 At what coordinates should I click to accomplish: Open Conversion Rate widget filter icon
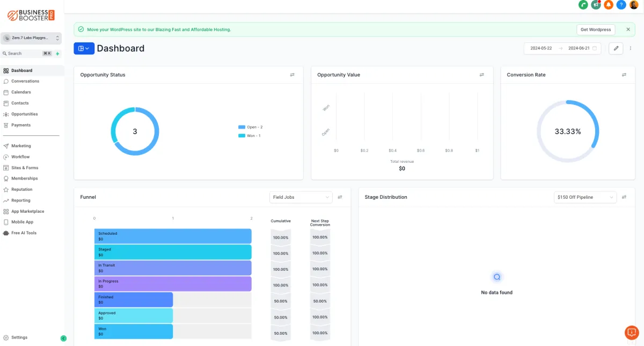(x=624, y=75)
